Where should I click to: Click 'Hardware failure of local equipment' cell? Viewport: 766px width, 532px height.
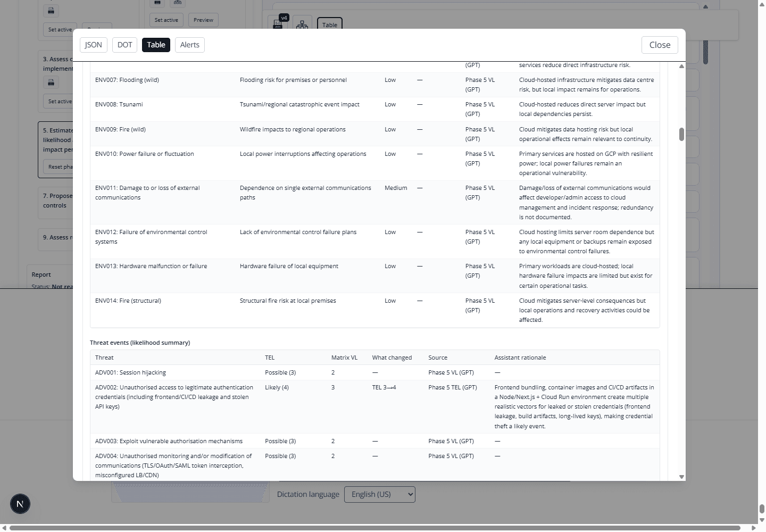tap(289, 266)
